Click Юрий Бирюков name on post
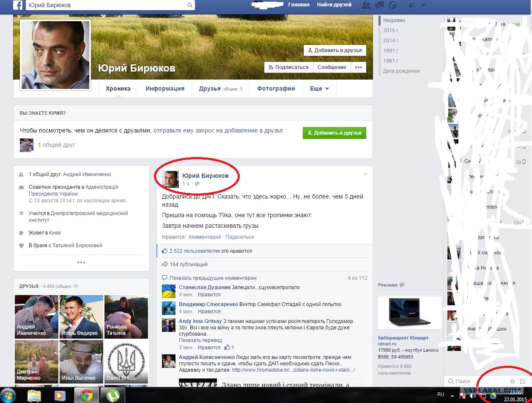The width and height of the screenshot is (532, 403). pos(205,176)
